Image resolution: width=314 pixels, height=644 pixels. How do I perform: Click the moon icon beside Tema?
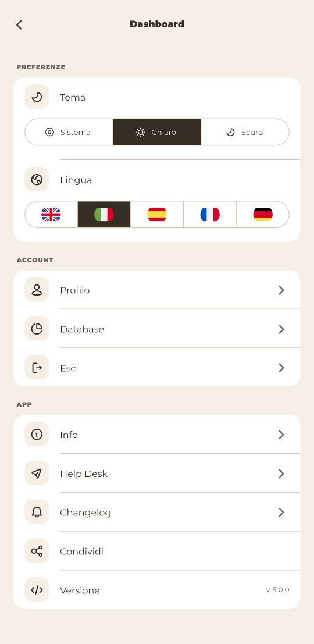tap(37, 97)
